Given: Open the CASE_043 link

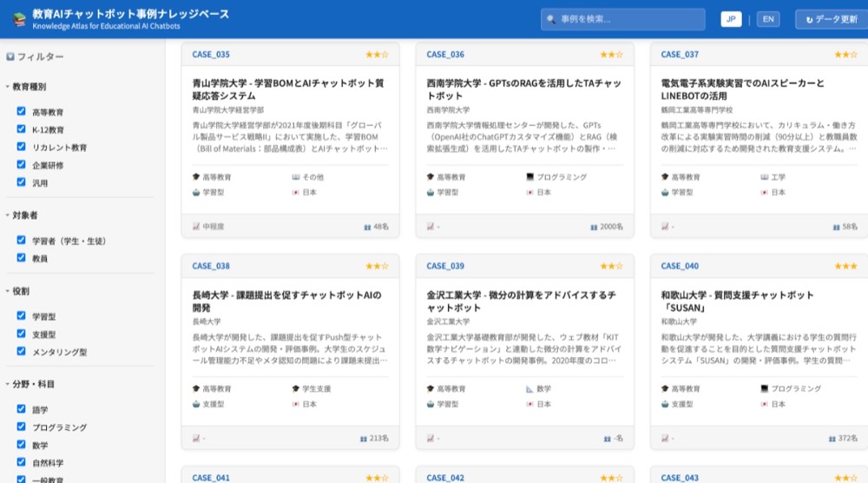Looking at the screenshot, I should (680, 478).
